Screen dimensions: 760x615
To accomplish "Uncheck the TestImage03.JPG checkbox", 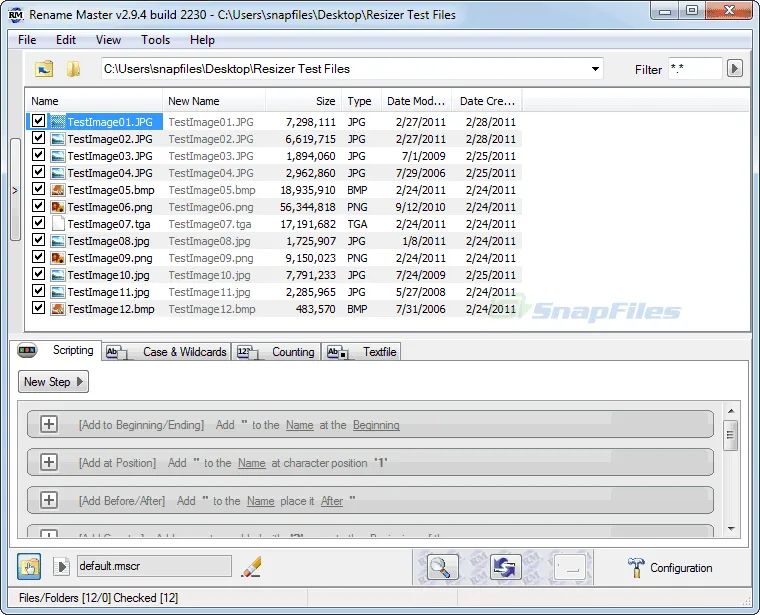I will [x=38, y=155].
